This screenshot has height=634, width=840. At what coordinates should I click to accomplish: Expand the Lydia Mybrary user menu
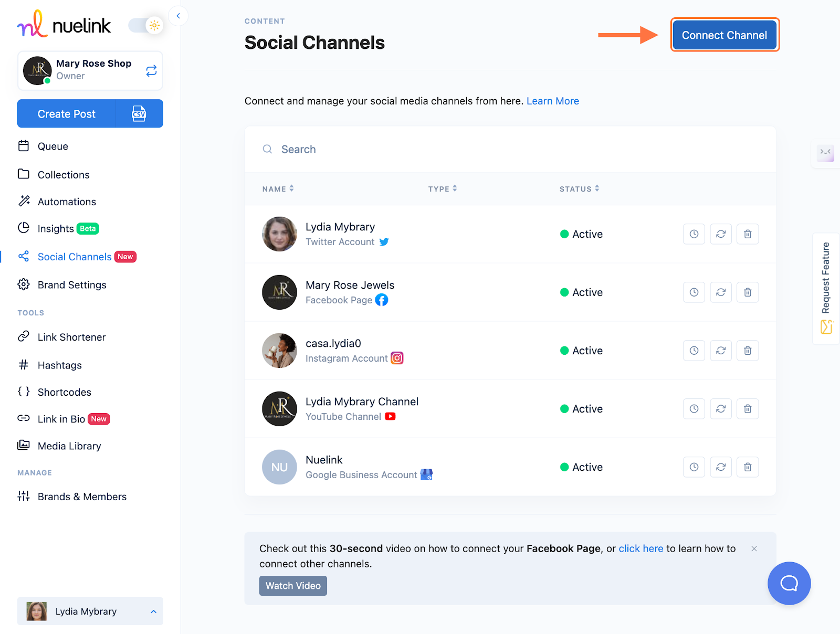90,611
